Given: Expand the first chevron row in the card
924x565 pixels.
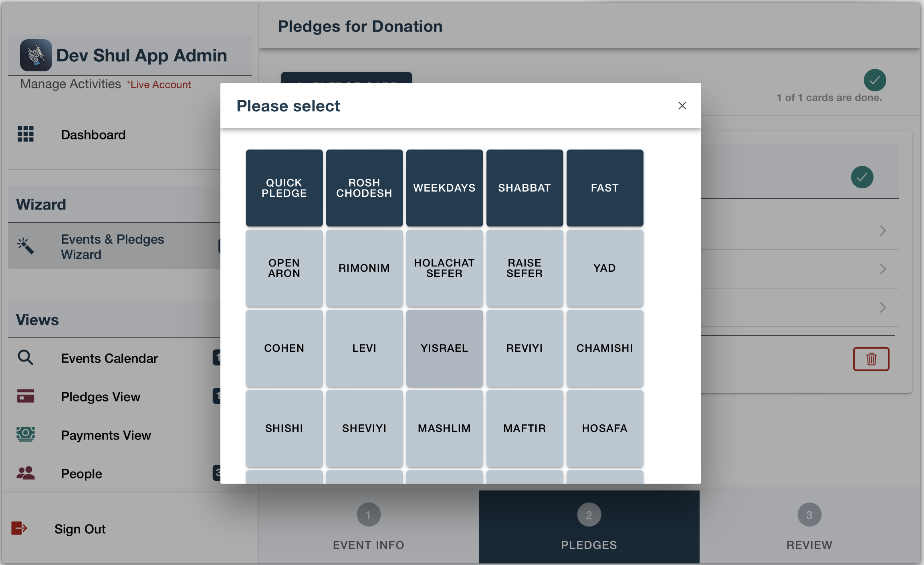Looking at the screenshot, I should (882, 231).
